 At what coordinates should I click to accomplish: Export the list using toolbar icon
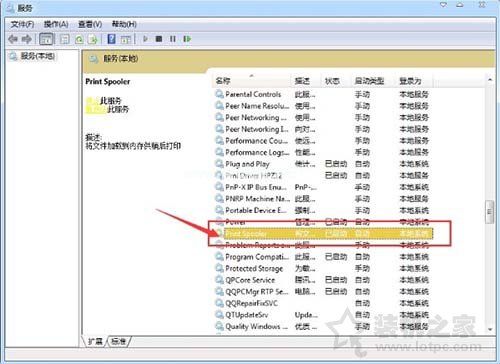pyautogui.click(x=93, y=39)
